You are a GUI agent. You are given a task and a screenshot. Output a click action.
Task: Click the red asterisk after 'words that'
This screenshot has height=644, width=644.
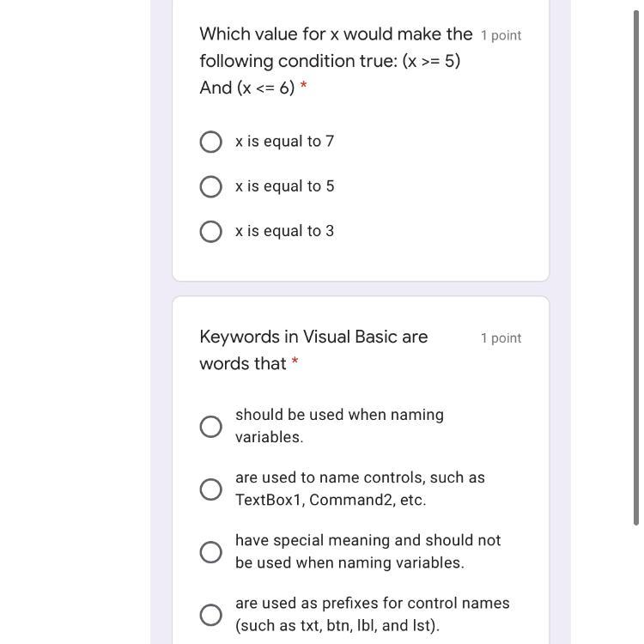(x=295, y=363)
